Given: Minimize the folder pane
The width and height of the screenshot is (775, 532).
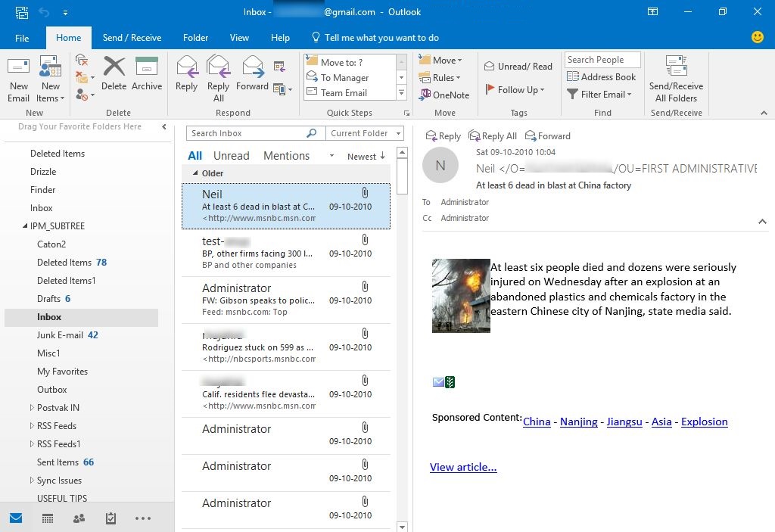Looking at the screenshot, I should pos(164,127).
